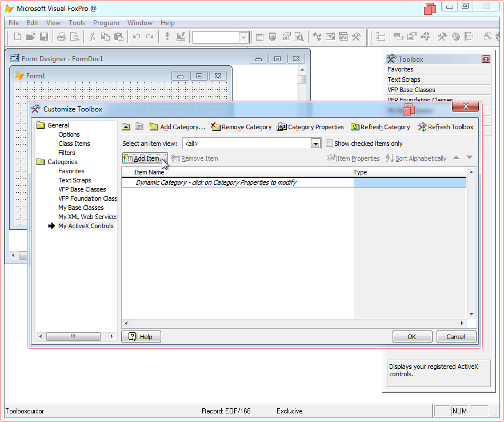Click the OK button
The image size is (504, 422).
click(412, 336)
